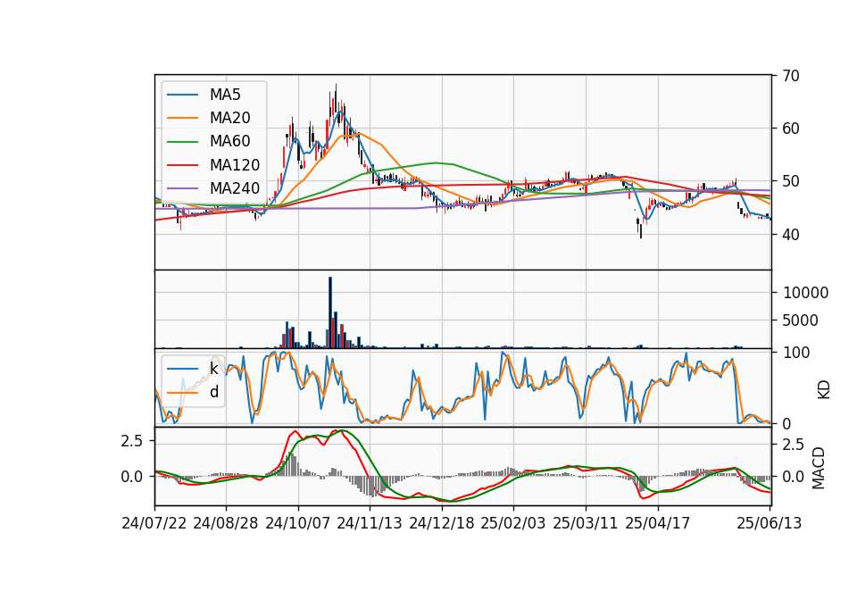Click the 25/02/03 date label
This screenshot has height=616, width=857.
[x=513, y=523]
